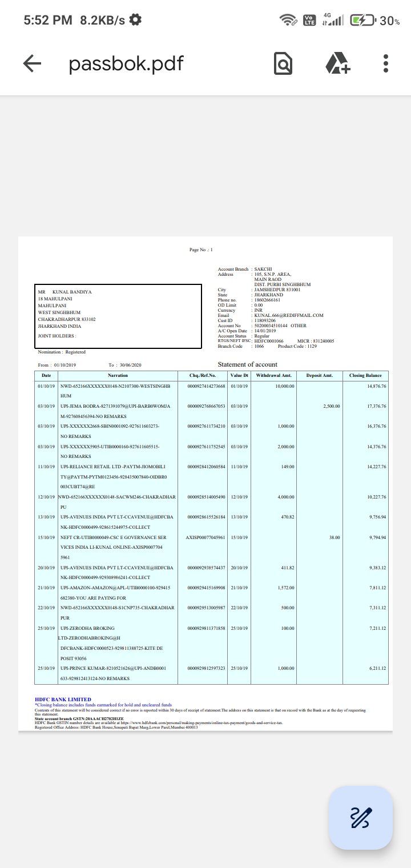This screenshot has width=411, height=868.
Task: Go back with the arrow icon
Action: click(32, 64)
